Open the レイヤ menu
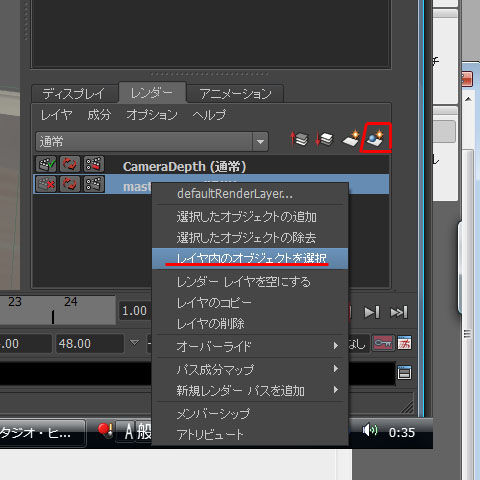 [x=56, y=115]
